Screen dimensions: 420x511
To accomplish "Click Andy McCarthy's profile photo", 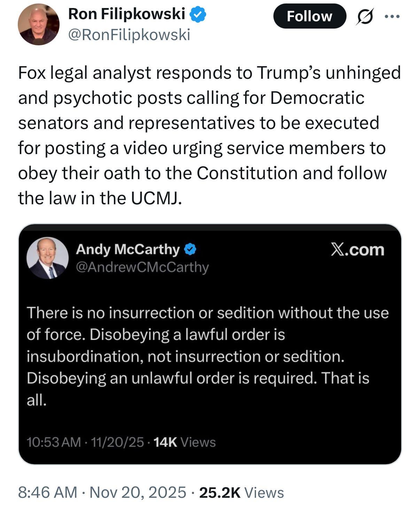I will [x=47, y=258].
